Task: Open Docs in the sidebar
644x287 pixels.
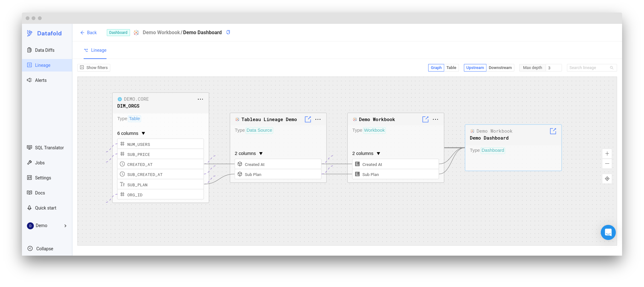Action: [47, 193]
